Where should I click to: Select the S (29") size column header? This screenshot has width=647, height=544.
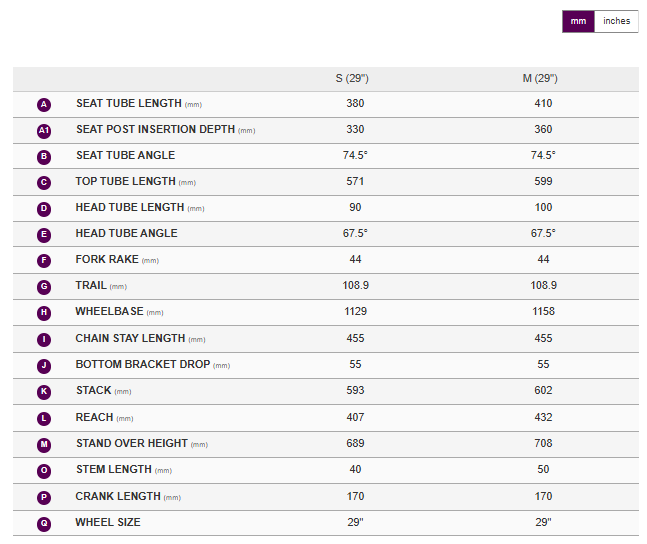pos(355,79)
